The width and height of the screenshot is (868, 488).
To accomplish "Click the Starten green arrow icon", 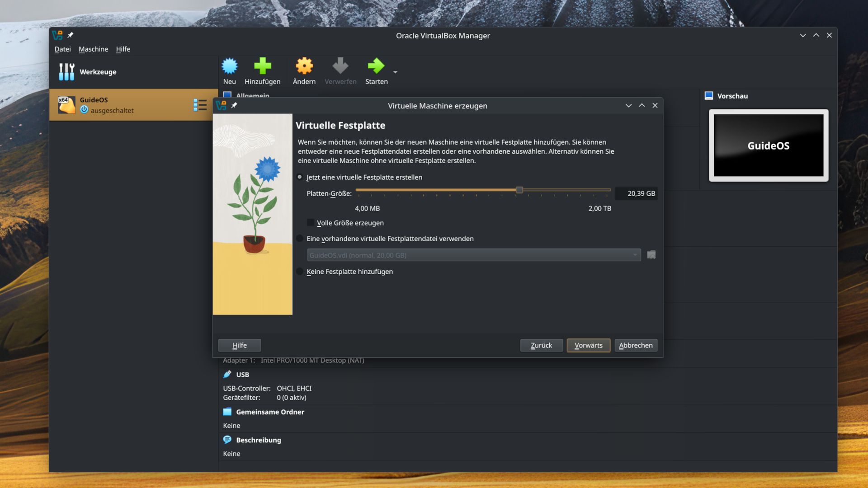I will pos(376,66).
